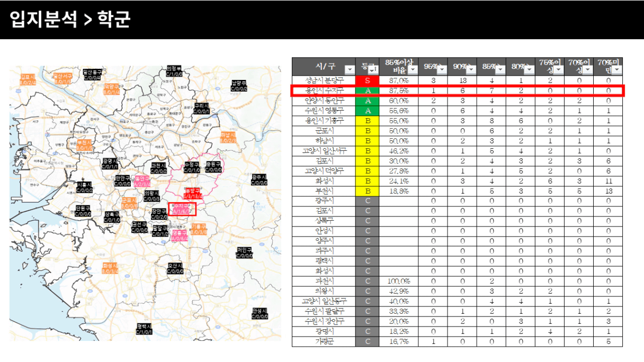This screenshot has height=362, width=644.
Task: Select the 성남시 분당구 row name cell
Action: click(x=324, y=80)
